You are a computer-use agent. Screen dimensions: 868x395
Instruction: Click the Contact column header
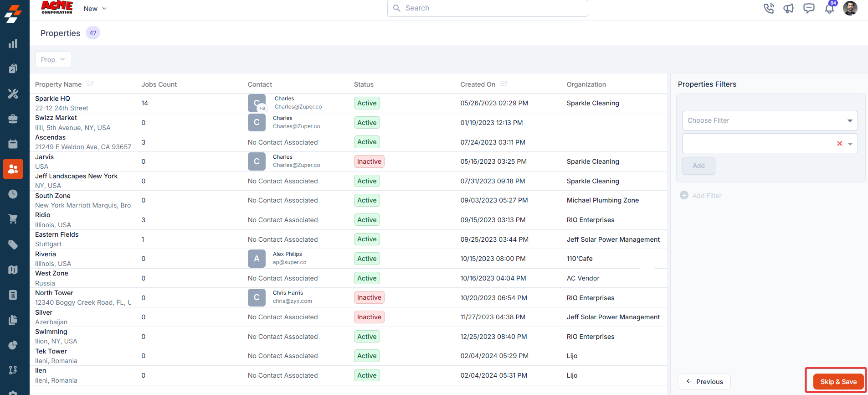260,84
